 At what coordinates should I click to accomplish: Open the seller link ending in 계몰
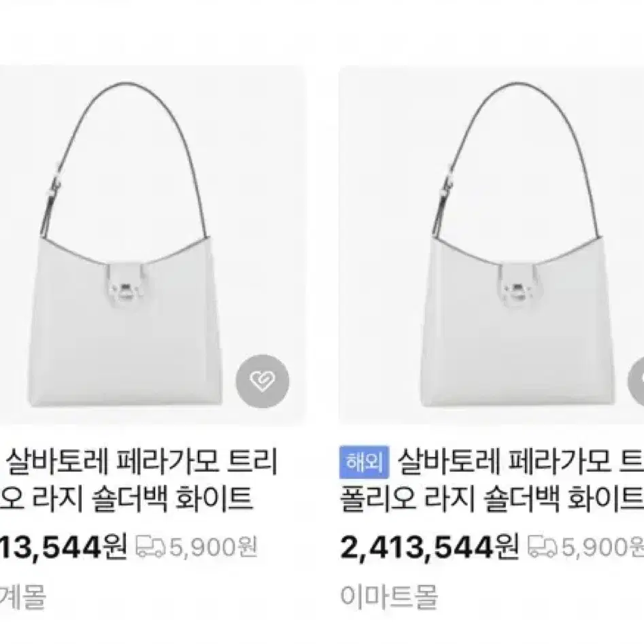tap(22, 596)
